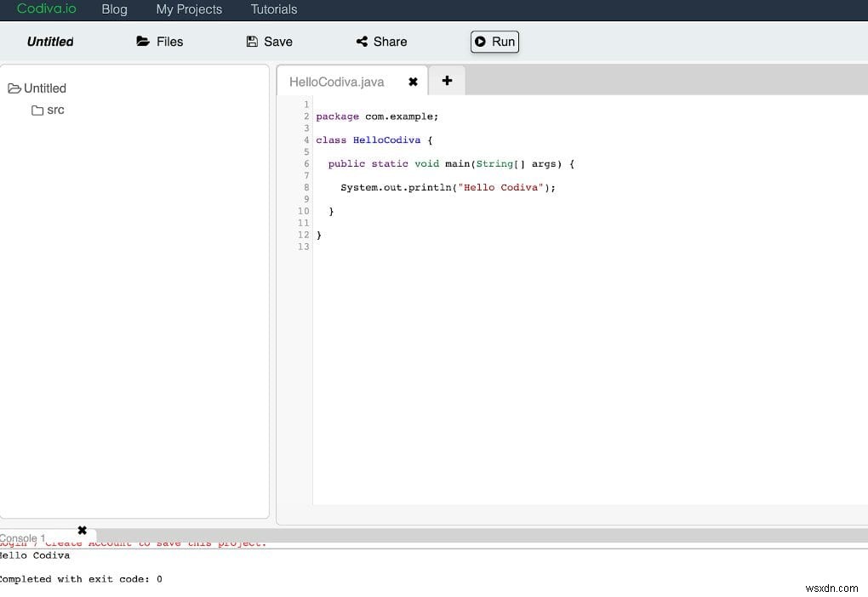The image size is (868, 597).
Task: Click the Files toolbar label
Action: click(169, 42)
